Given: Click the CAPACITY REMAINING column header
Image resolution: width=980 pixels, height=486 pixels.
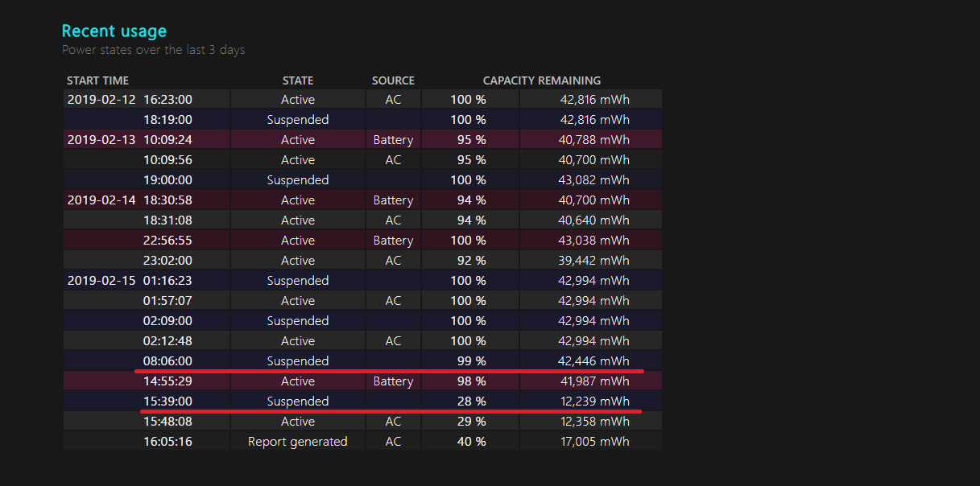Looking at the screenshot, I should (x=541, y=80).
